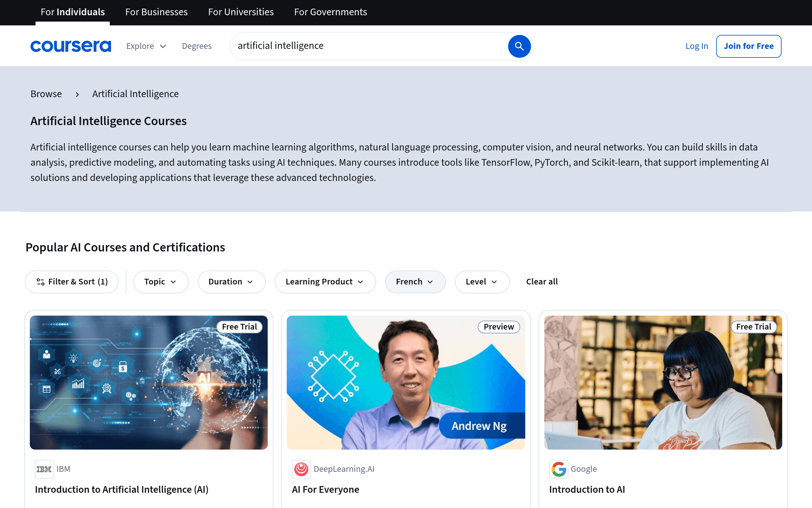Open the Filter & Sort panel
The image size is (812, 508).
(x=72, y=282)
